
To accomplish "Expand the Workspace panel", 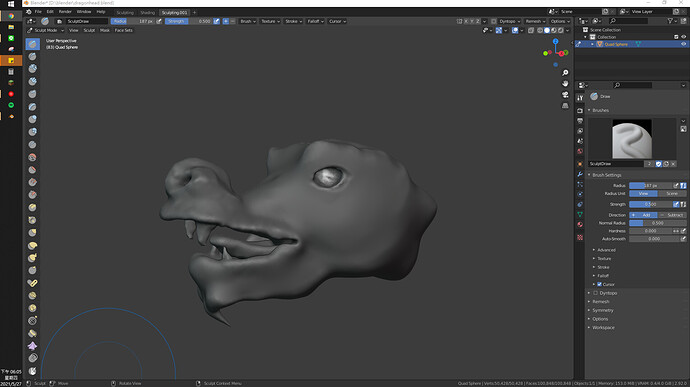I will (603, 328).
